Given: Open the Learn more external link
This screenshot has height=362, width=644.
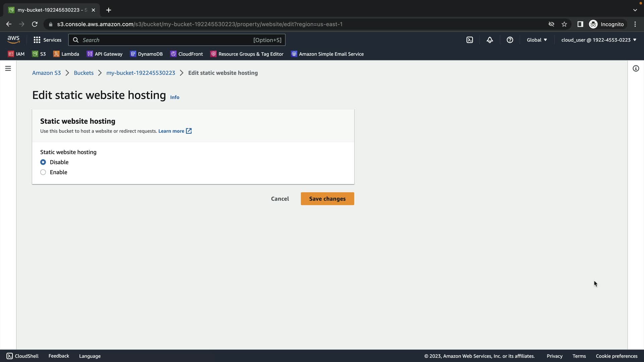Looking at the screenshot, I should pos(175,131).
